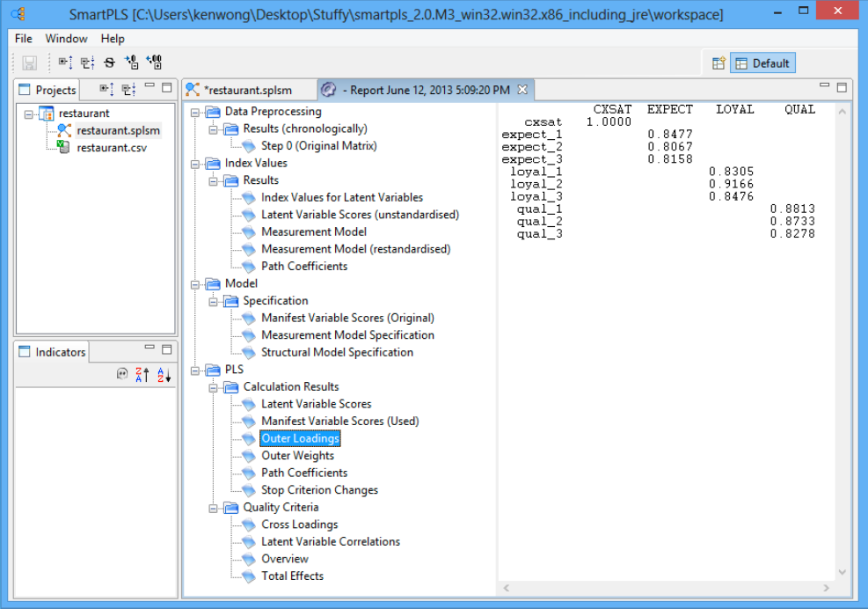Collapse the Data Preprocessing tree node
This screenshot has height=609, width=868.
(x=194, y=112)
